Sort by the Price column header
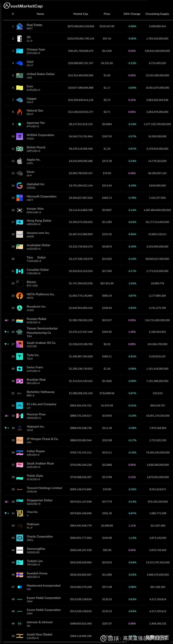The width and height of the screenshot is (173, 644). coord(107,14)
